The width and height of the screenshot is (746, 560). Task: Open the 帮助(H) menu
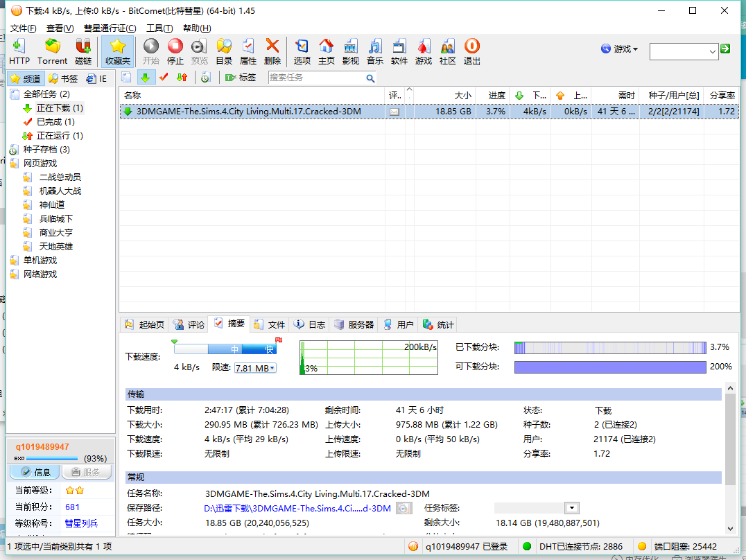[197, 28]
